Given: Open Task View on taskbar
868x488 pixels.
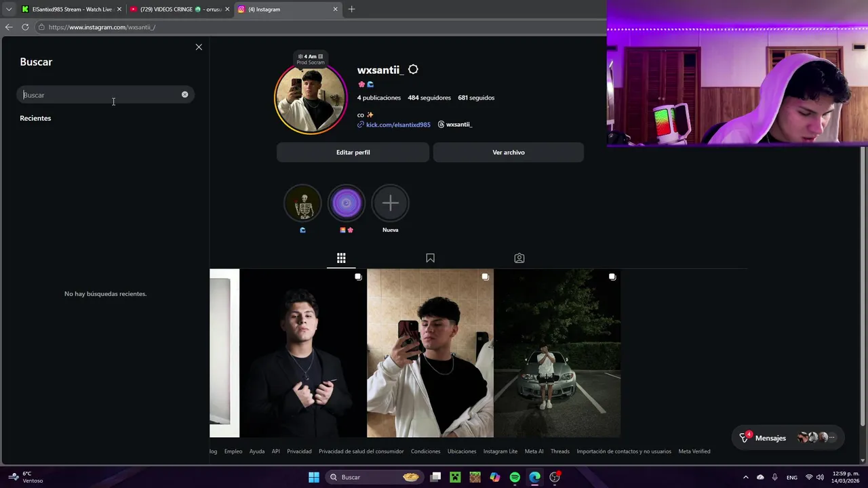Looking at the screenshot, I should pyautogui.click(x=435, y=477).
